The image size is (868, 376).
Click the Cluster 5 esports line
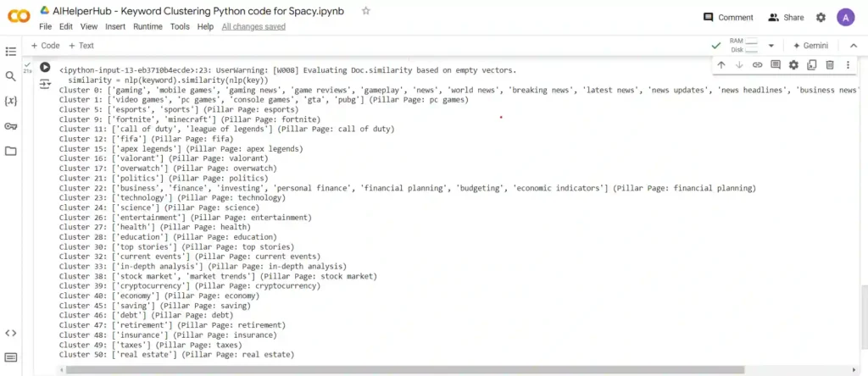tap(178, 109)
